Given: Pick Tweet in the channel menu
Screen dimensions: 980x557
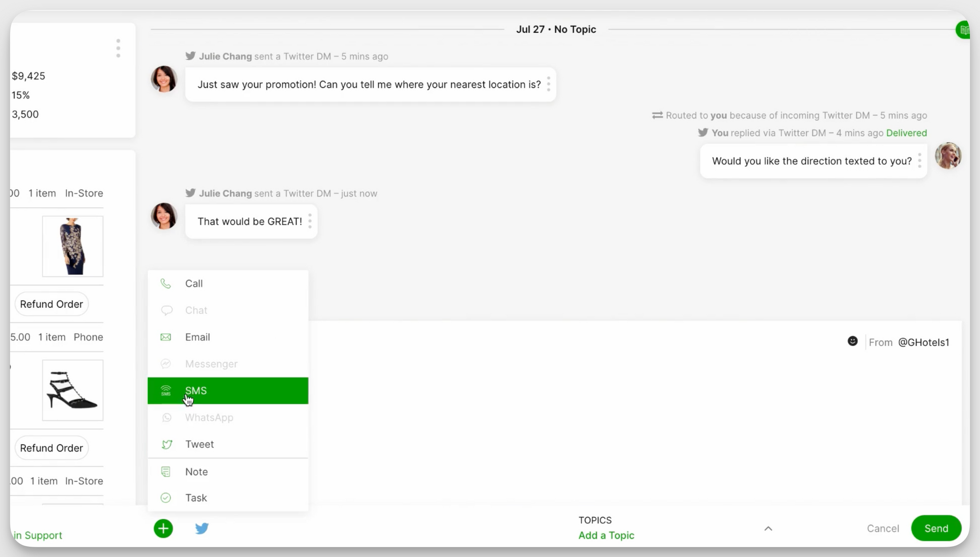Looking at the screenshot, I should [199, 444].
